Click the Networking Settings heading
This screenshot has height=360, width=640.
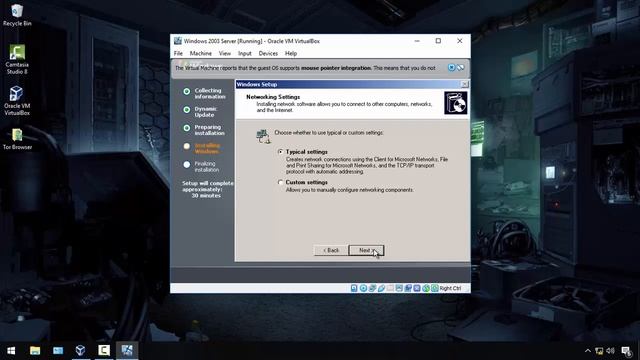point(273,97)
